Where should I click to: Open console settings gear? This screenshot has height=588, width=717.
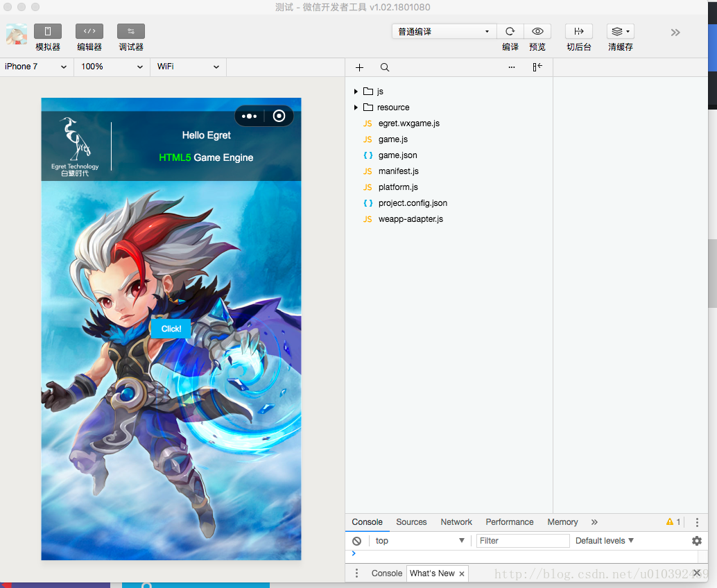[x=697, y=541]
